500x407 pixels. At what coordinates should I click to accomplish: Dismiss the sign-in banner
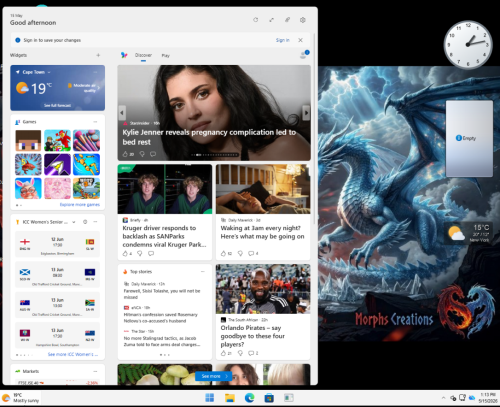(x=300, y=40)
